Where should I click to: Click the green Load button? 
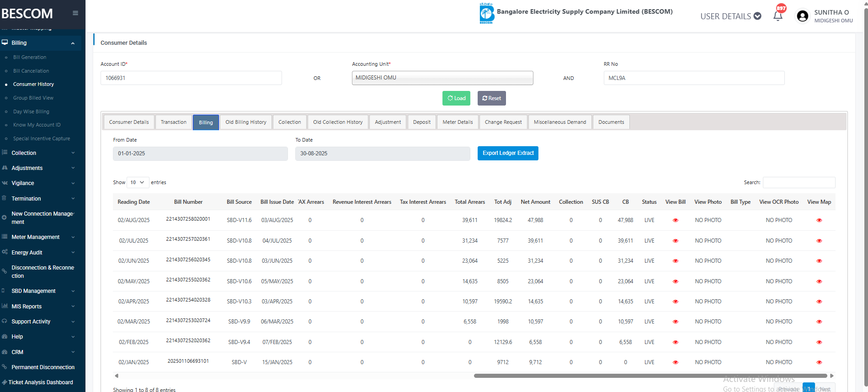[x=456, y=98]
